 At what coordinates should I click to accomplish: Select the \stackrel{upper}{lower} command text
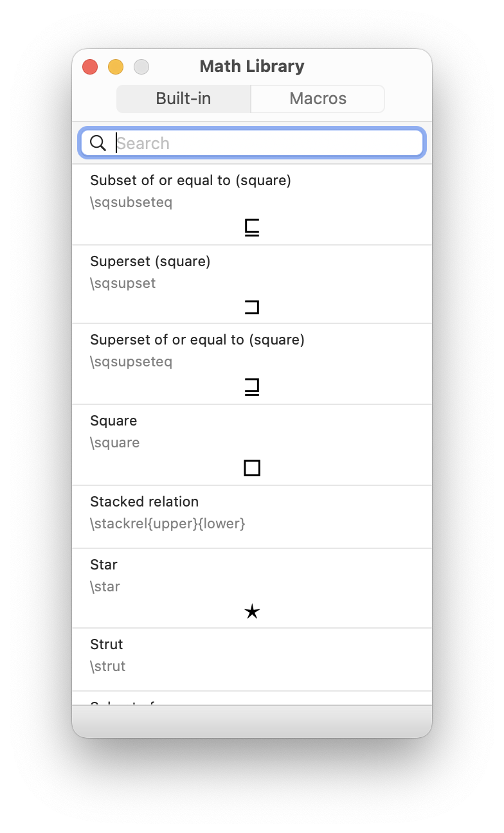point(168,524)
